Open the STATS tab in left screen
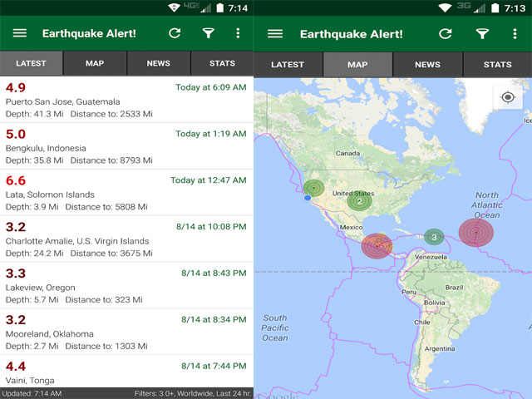The width and height of the screenshot is (532, 399). coord(222,63)
